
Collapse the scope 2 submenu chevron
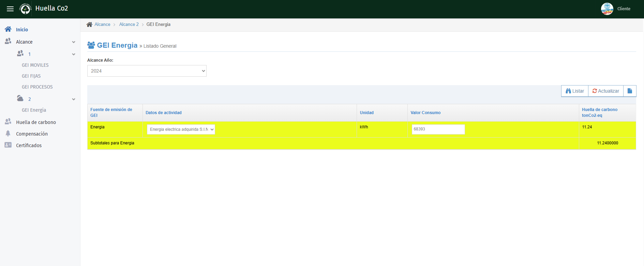click(73, 99)
